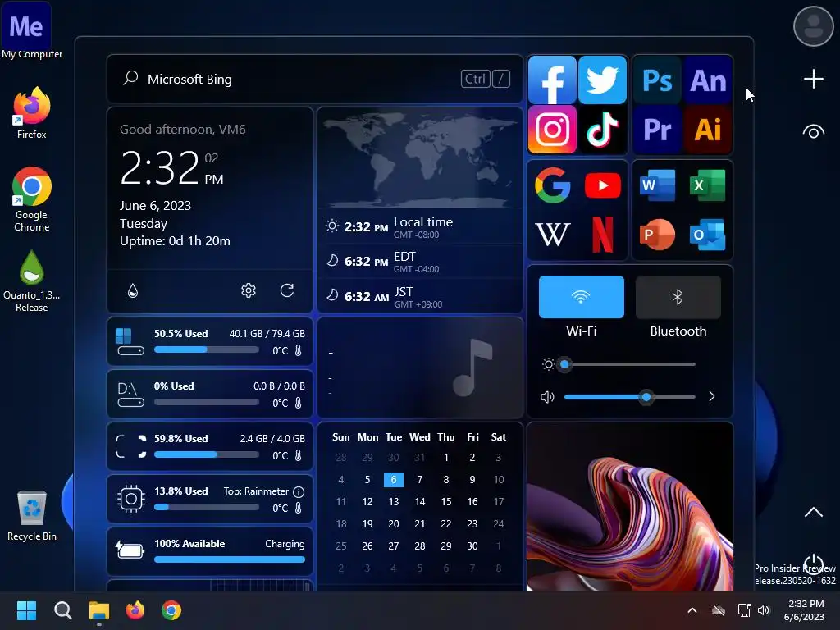Select the EDT time zone row
Viewport: 840px width, 630px height.
420,262
